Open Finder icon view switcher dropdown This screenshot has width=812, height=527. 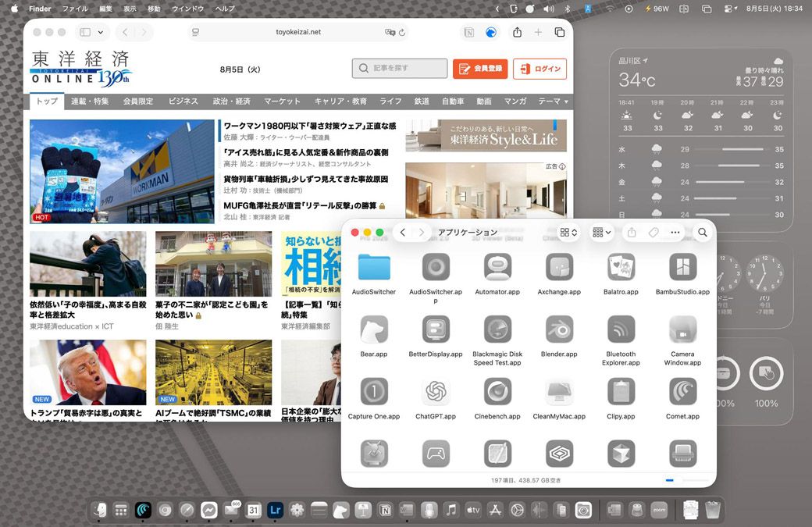click(x=568, y=233)
